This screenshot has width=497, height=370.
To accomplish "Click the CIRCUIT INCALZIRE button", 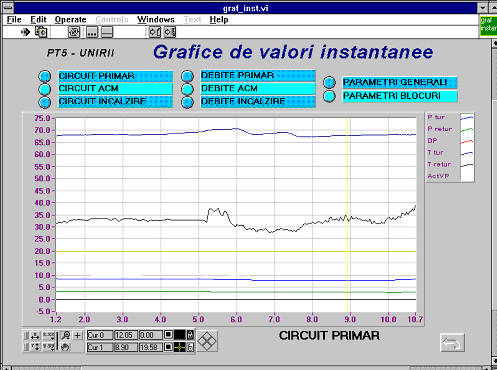I will coord(115,102).
